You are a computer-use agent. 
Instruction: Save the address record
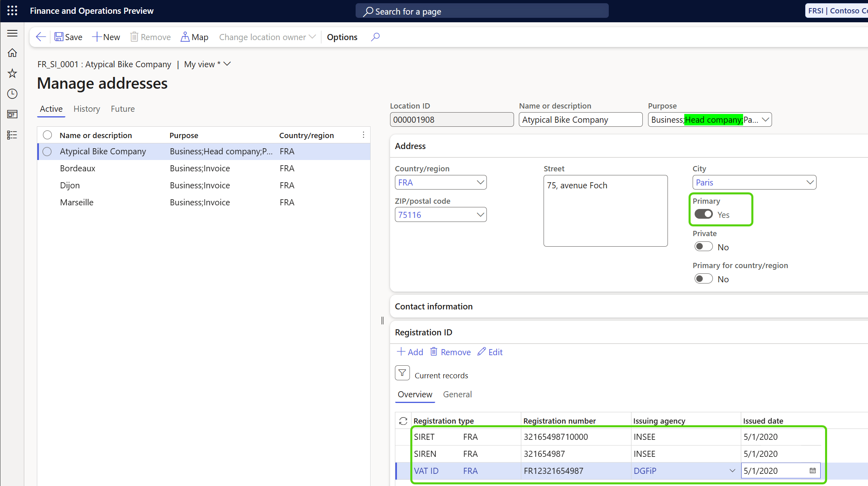68,37
